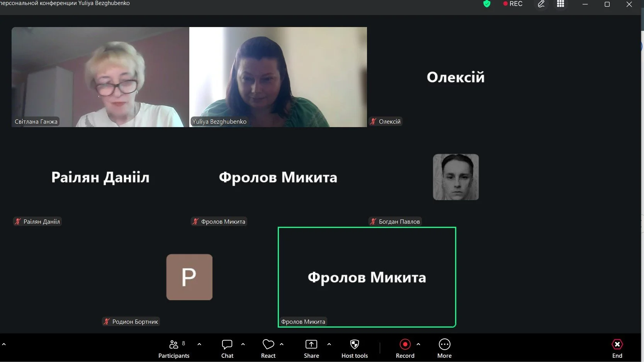
Task: Open the annotate pencil icon
Action: point(541,4)
